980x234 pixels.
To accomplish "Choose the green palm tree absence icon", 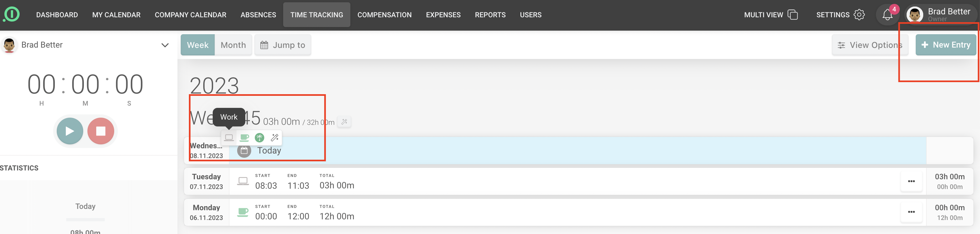I will click(x=259, y=138).
